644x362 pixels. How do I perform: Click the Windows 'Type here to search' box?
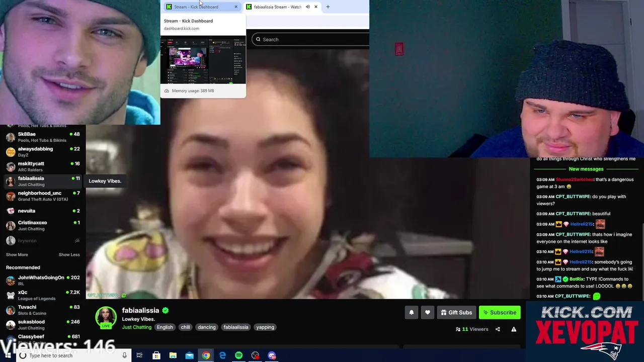pos(73,355)
